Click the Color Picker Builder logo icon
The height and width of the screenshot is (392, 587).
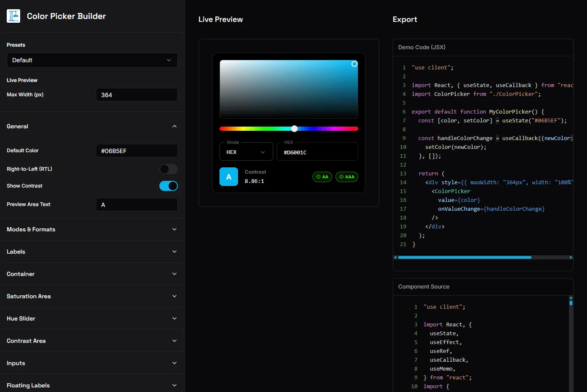[x=13, y=16]
